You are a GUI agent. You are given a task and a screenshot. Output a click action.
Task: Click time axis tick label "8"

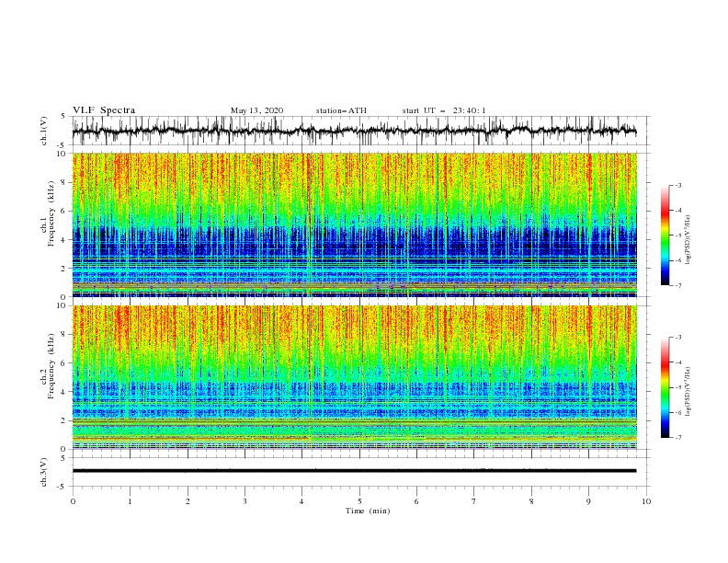pyautogui.click(x=531, y=501)
